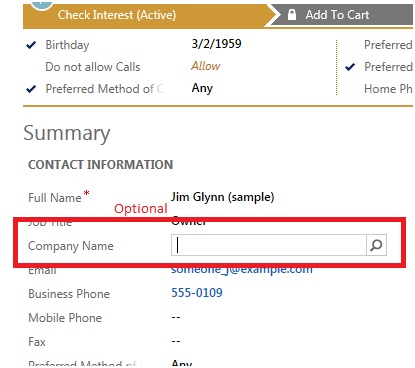Click the checkmark beside the second Preferred field

click(x=350, y=67)
